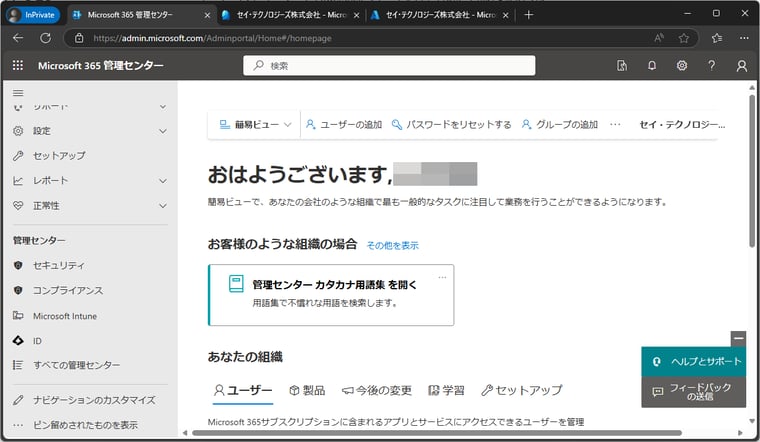760x442 pixels.
Task: Click the 検索 search box
Action: coord(389,65)
